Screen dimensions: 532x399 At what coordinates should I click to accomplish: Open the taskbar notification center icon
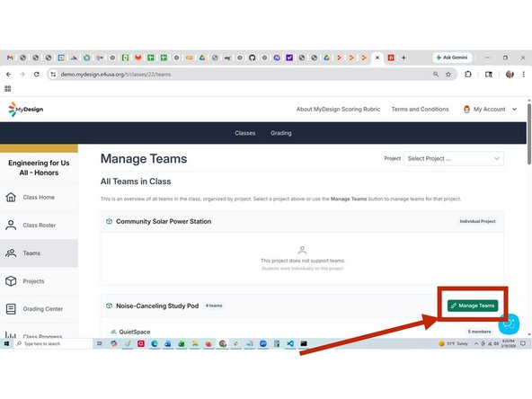pos(523,343)
